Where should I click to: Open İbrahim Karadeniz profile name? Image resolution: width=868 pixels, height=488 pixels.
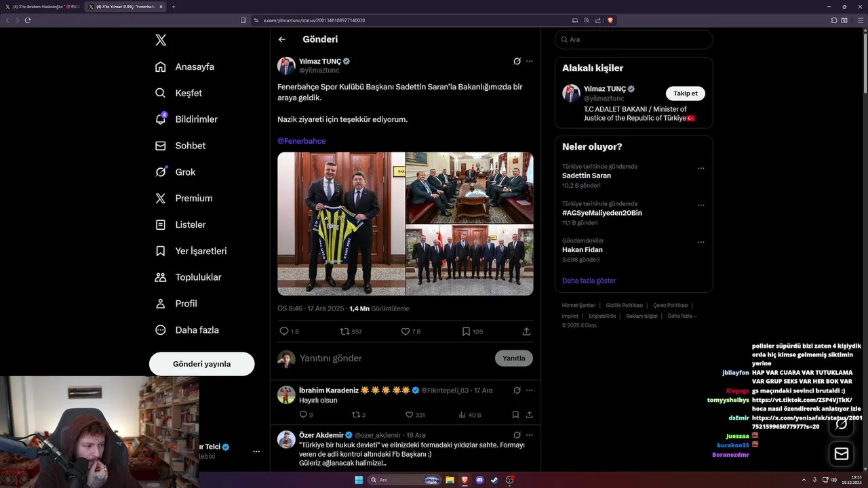point(330,390)
